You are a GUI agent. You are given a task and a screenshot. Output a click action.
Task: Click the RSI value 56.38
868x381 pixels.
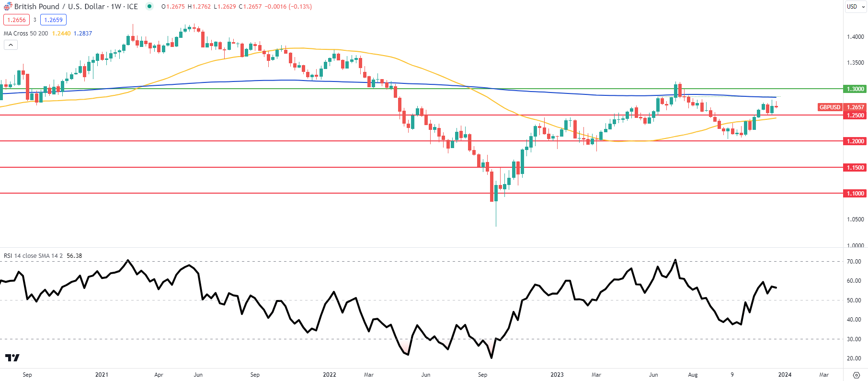coord(74,256)
